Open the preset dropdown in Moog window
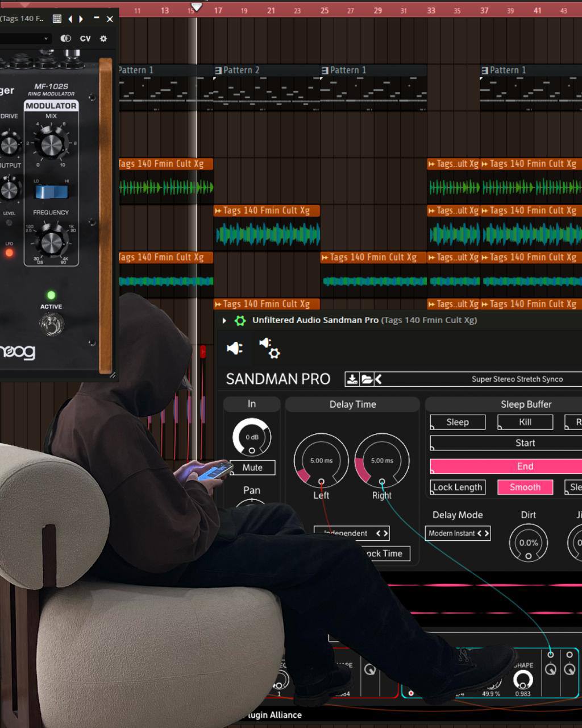 (x=26, y=39)
